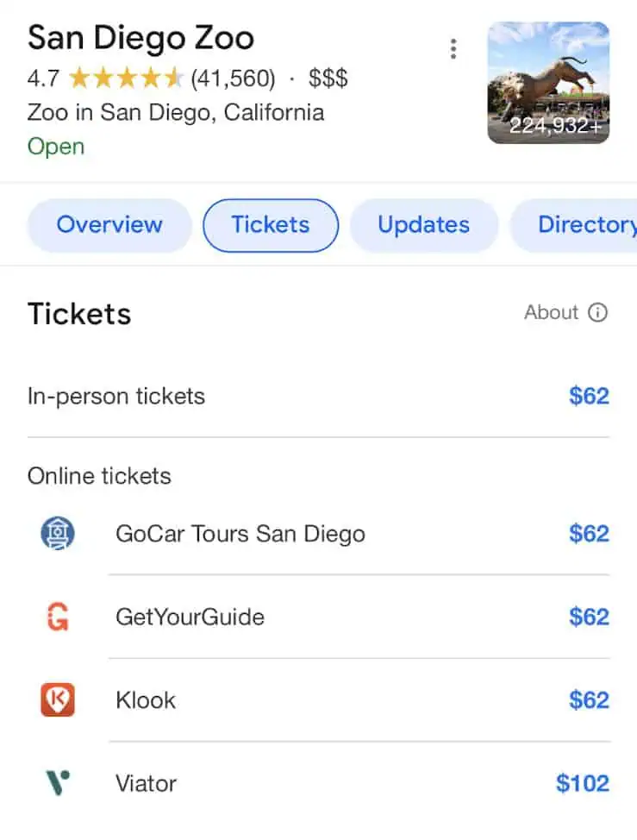Open the three-dot more options menu
This screenshot has width=637, height=840.
click(x=453, y=49)
